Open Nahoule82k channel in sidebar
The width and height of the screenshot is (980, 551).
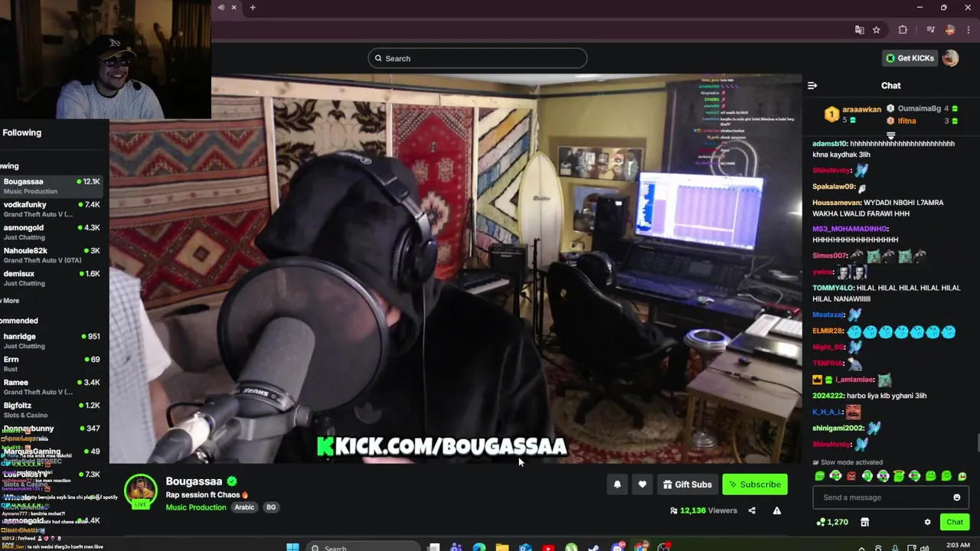pyautogui.click(x=51, y=255)
